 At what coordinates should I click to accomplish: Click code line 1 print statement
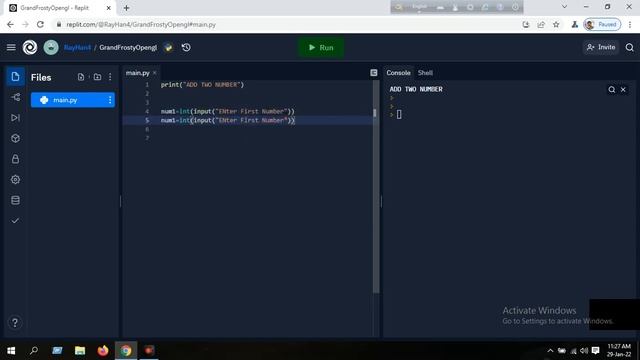coord(202,84)
